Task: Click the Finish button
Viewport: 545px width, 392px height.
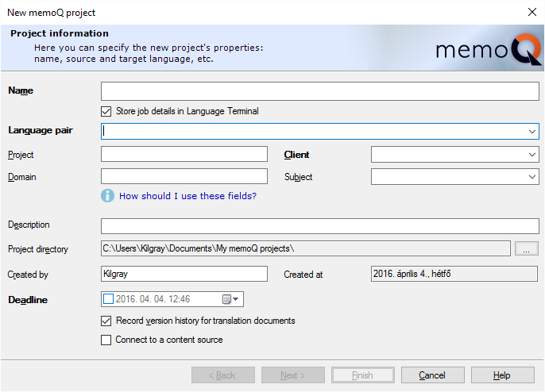Action: (x=363, y=375)
